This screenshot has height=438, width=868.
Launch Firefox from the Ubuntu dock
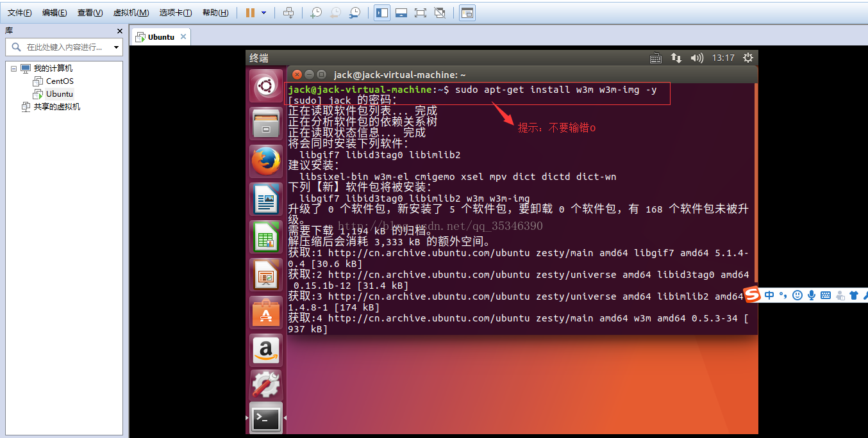pyautogui.click(x=266, y=161)
